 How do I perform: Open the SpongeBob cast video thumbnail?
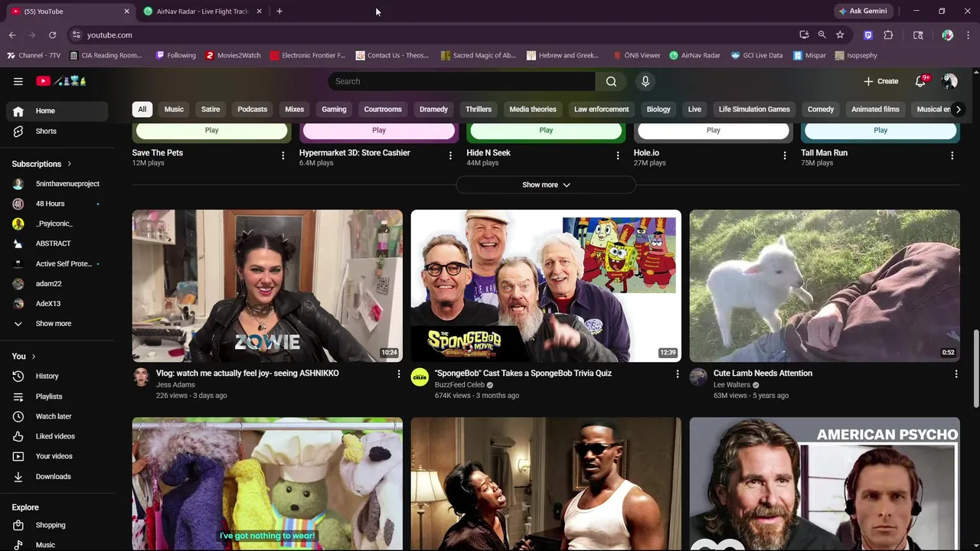click(x=546, y=285)
